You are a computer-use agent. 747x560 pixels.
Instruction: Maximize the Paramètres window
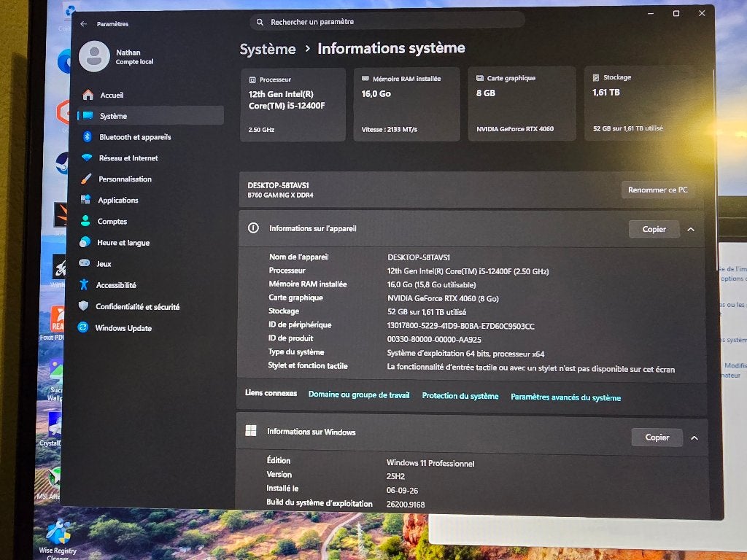676,13
